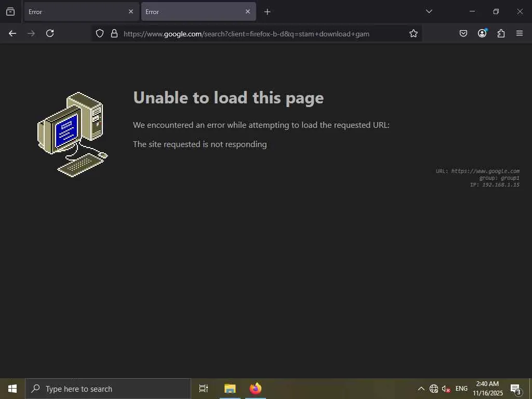Image resolution: width=532 pixels, height=399 pixels.
Task: Expand the list all tabs chevron
Action: pyautogui.click(x=429, y=11)
